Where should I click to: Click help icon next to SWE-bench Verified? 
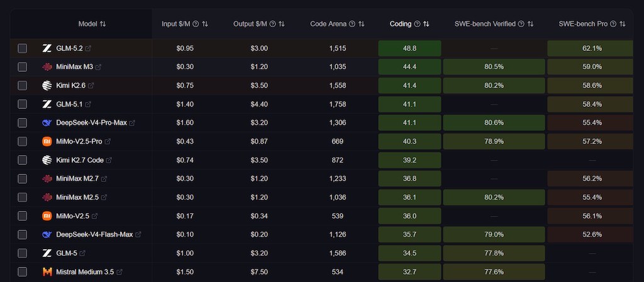tap(521, 24)
